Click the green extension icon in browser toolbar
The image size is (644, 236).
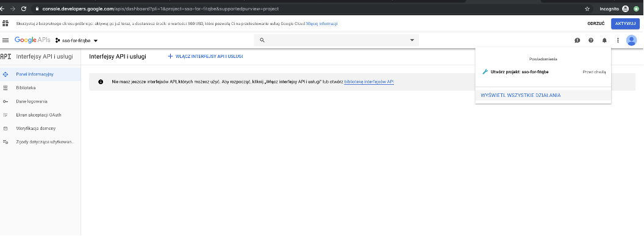tap(637, 9)
